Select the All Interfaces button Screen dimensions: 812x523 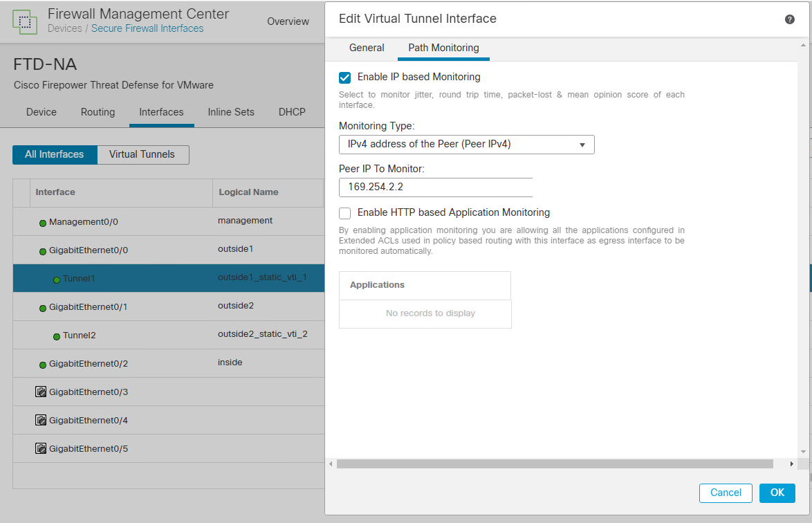[55, 154]
